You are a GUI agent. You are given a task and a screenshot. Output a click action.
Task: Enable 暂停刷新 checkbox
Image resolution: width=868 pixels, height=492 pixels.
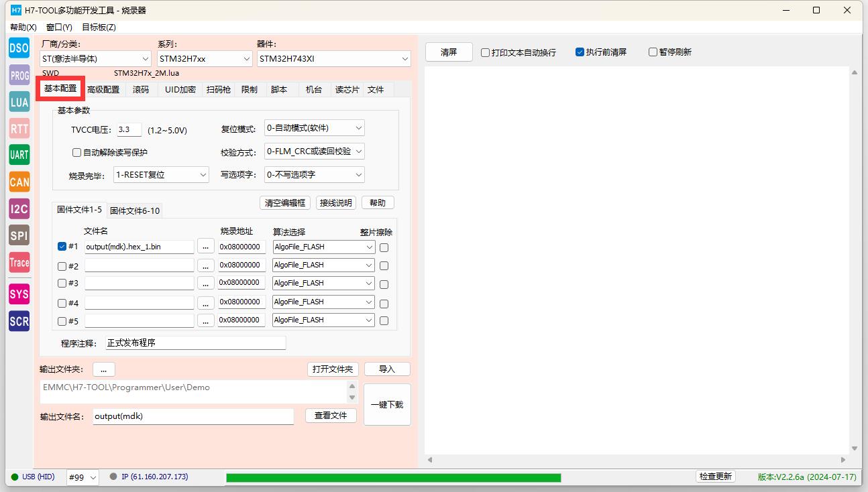point(653,52)
